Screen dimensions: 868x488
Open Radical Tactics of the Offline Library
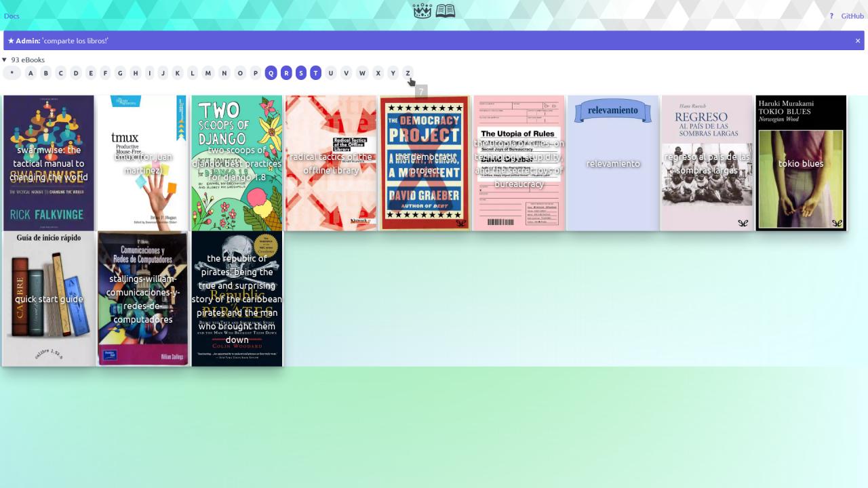pos(331,163)
